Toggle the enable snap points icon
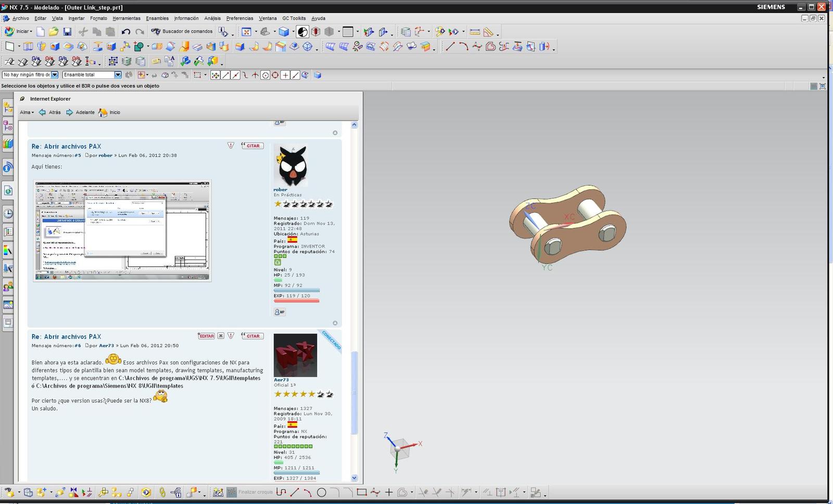The width and height of the screenshot is (833, 504). pyautogui.click(x=215, y=75)
